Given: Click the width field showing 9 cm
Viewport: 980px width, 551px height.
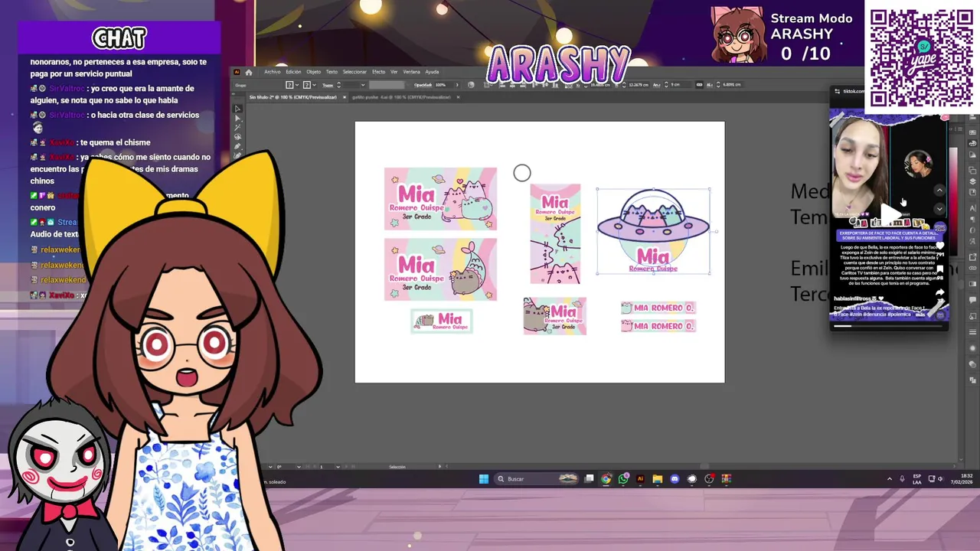Looking at the screenshot, I should 680,85.
